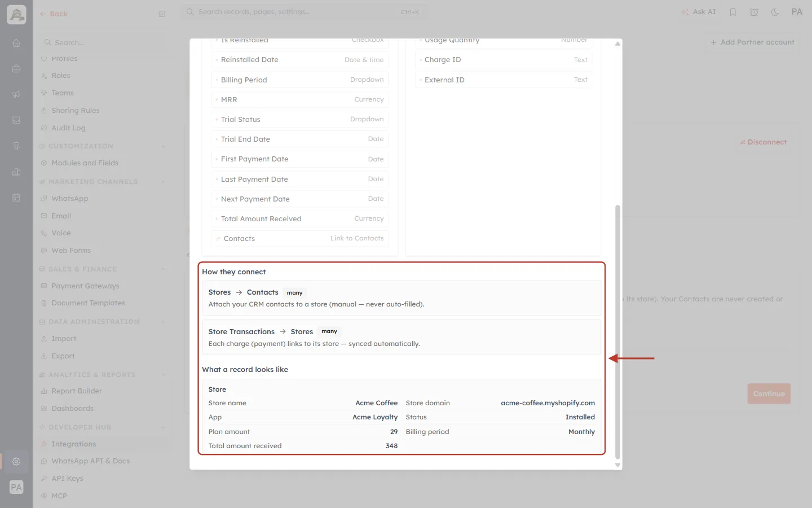Collapse the Customization section
The width and height of the screenshot is (812, 508).
coord(163,146)
